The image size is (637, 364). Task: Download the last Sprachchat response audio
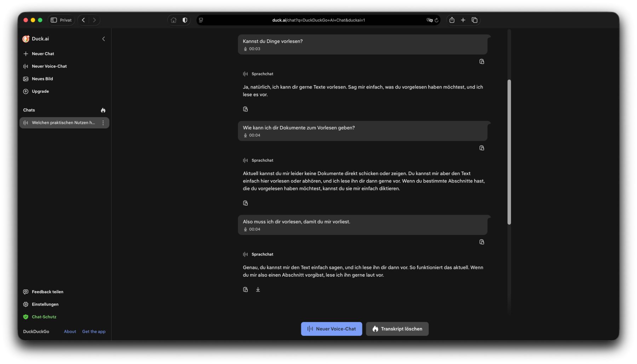tap(258, 290)
